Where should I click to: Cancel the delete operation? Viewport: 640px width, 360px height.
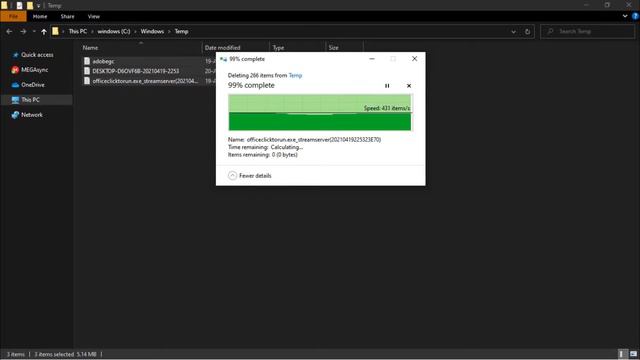coord(409,86)
